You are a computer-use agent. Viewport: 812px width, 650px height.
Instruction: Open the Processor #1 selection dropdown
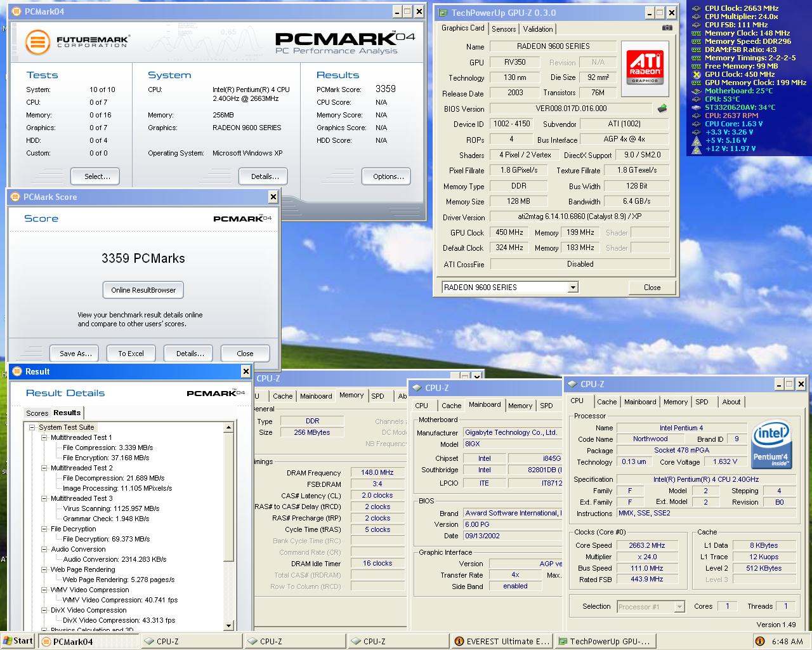pyautogui.click(x=679, y=606)
